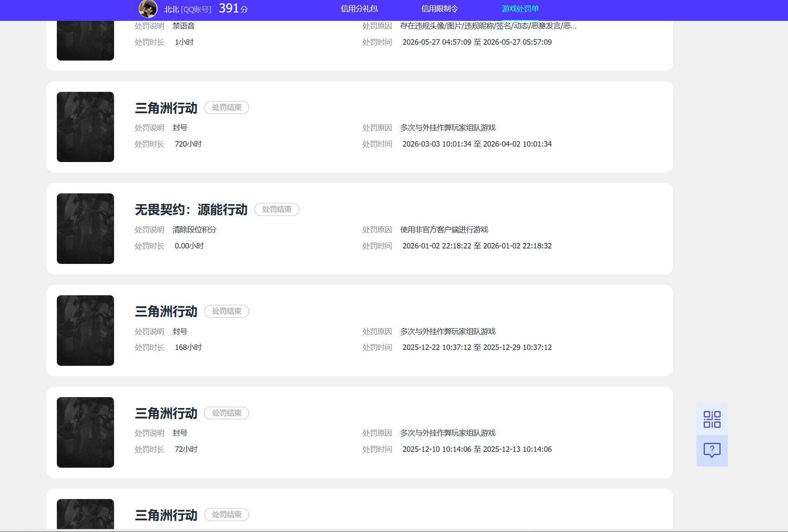Open thumbnail of the 无畏契约：源能行动 card
Screen dimensions: 788x532
click(x=85, y=228)
